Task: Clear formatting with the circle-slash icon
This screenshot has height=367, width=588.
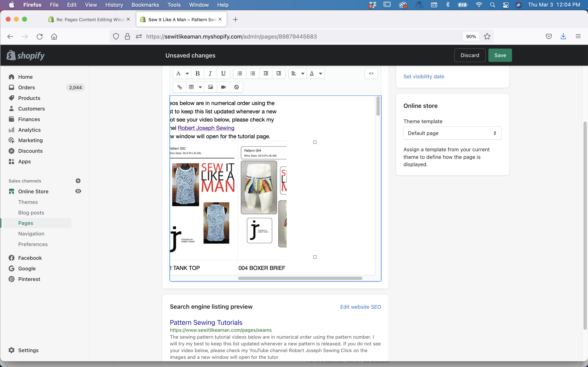Action: tap(236, 87)
